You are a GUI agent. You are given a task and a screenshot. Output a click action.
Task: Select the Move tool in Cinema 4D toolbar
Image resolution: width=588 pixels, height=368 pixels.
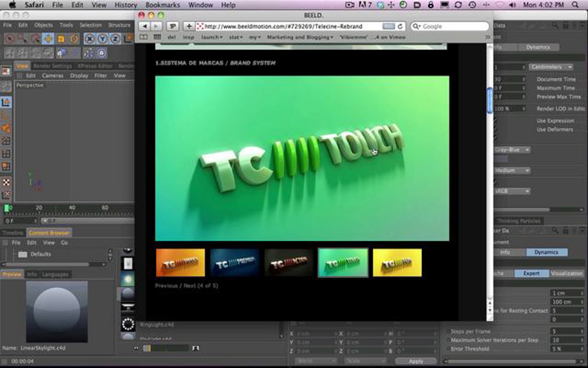coord(48,39)
